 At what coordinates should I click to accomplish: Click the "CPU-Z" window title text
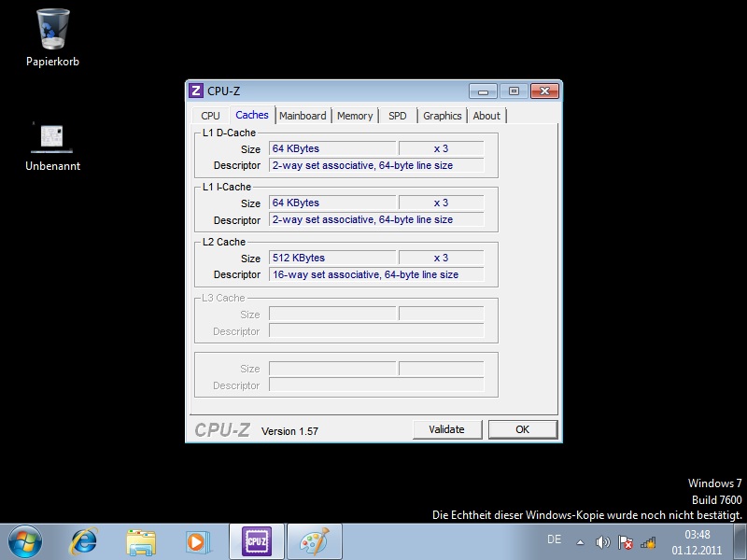pyautogui.click(x=223, y=91)
